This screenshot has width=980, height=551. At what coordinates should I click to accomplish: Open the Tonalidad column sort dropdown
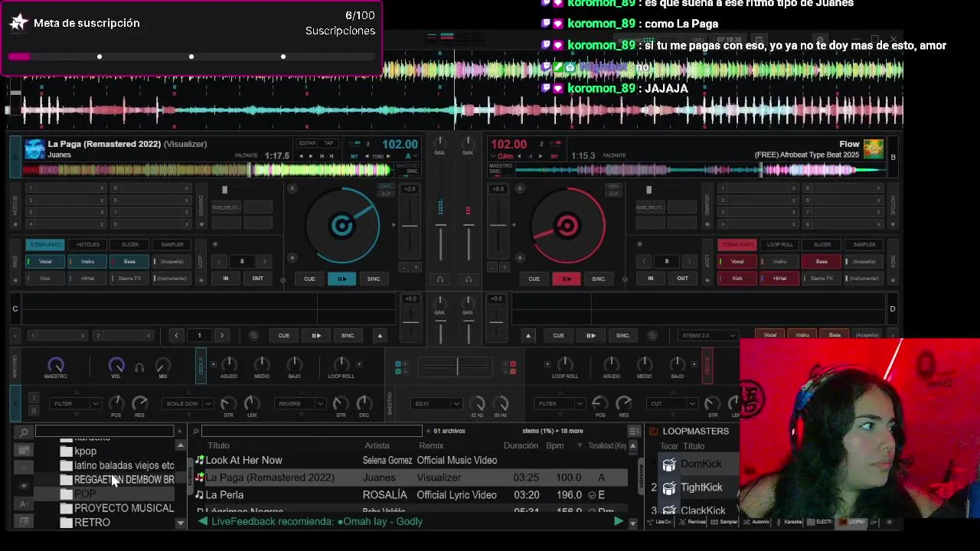[x=580, y=445]
